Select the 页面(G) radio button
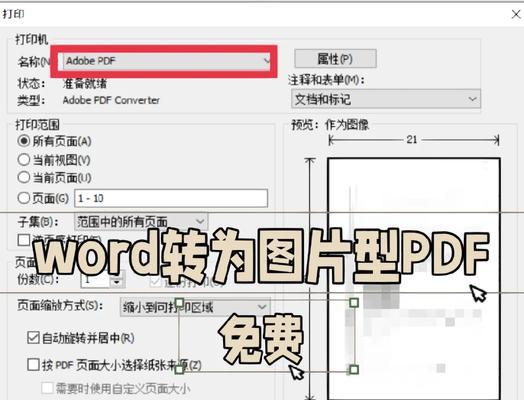This screenshot has width=524, height=400. pyautogui.click(x=24, y=198)
